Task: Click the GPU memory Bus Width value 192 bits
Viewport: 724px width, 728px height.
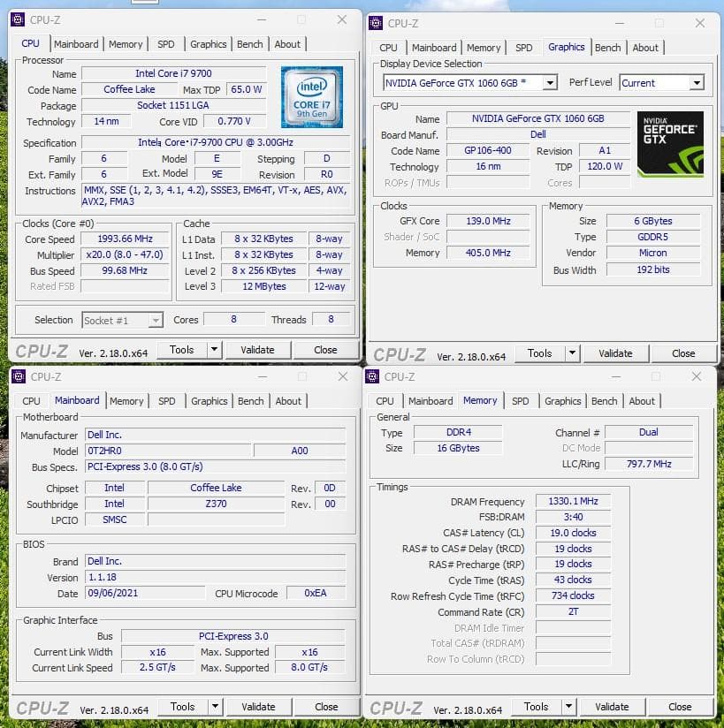Action: [653, 269]
